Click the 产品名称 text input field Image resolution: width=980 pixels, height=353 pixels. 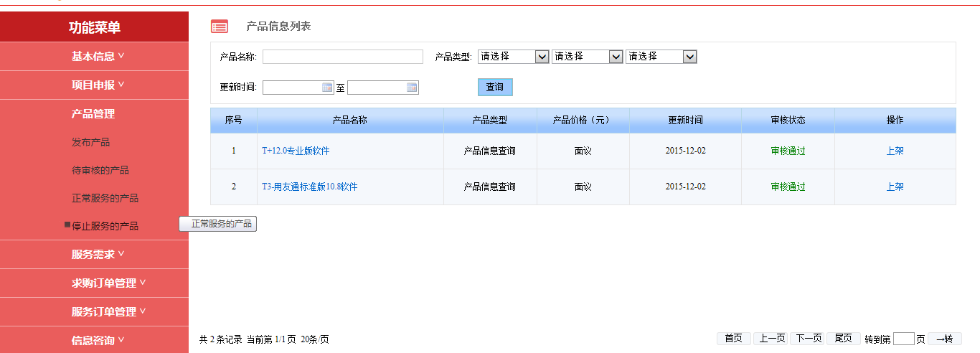(343, 57)
